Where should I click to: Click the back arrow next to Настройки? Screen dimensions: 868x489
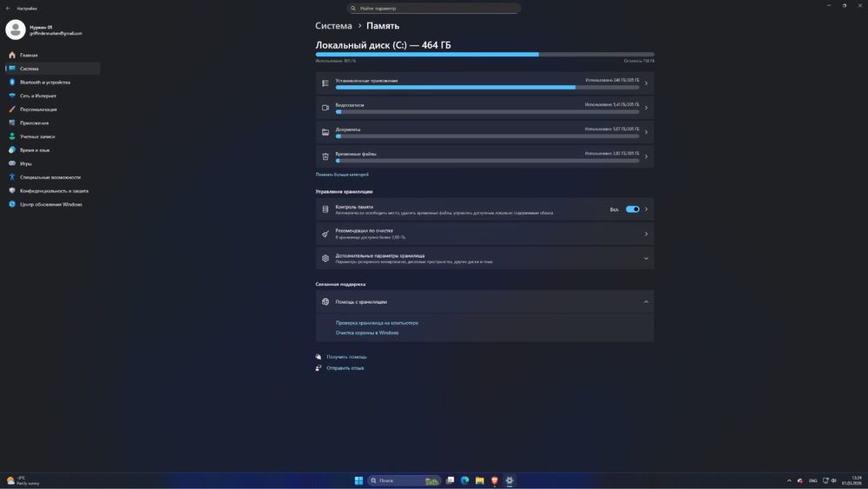[8, 9]
